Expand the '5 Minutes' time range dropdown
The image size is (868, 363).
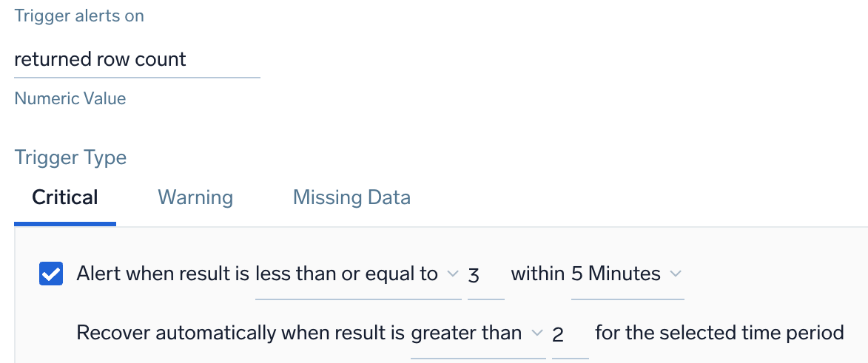[x=616, y=274]
